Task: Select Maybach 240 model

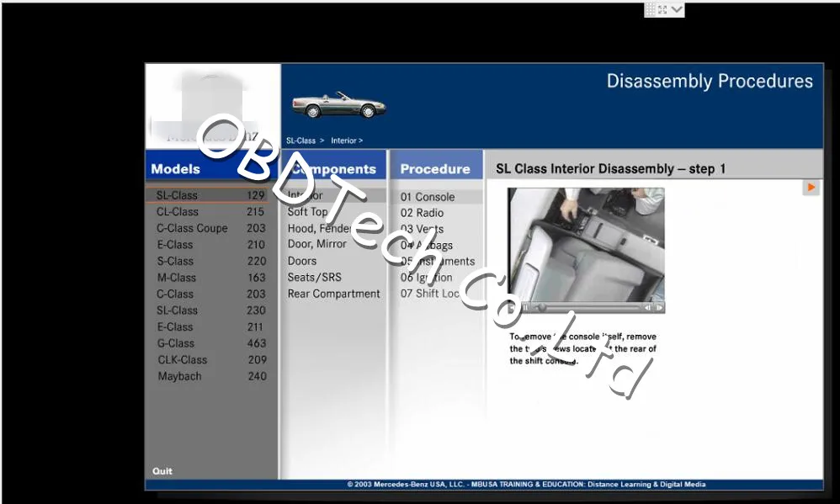Action: (211, 376)
